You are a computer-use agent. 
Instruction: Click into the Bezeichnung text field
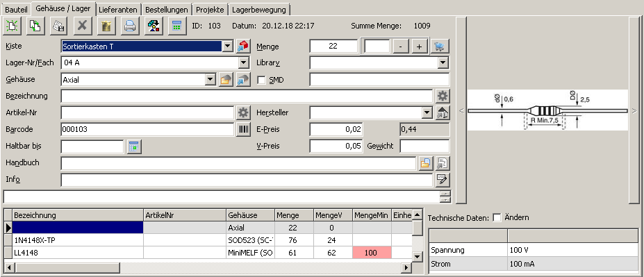[247, 96]
